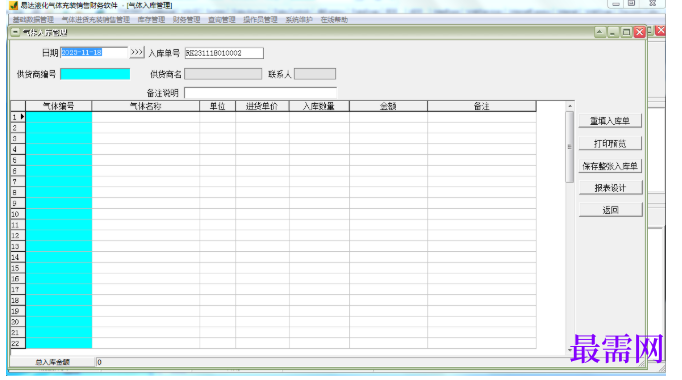Open the 在线帮助 menu
682x380 pixels.
(x=334, y=20)
